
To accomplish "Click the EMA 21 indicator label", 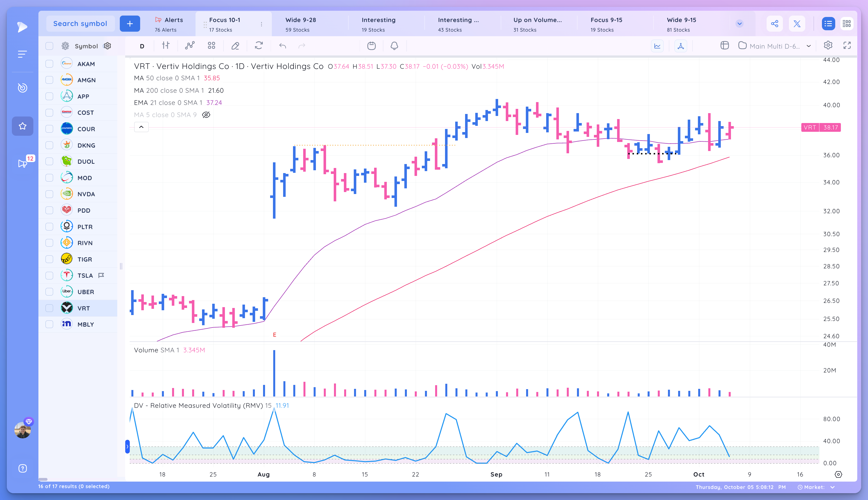I will [168, 103].
